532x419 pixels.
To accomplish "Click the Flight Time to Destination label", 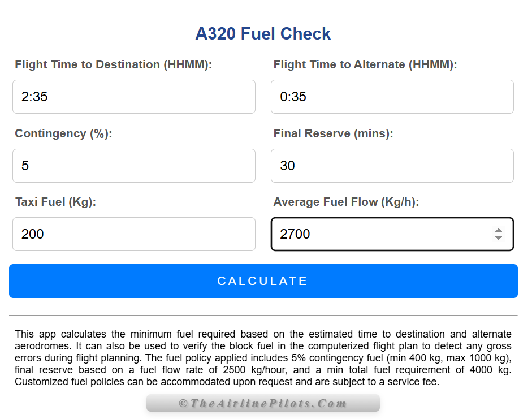I will click(113, 64).
